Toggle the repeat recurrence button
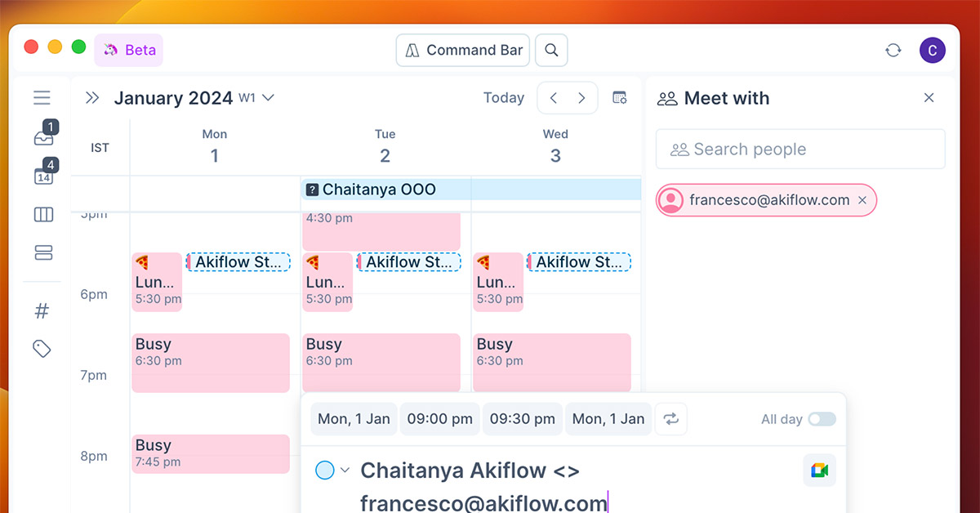The image size is (980, 513). click(x=671, y=419)
